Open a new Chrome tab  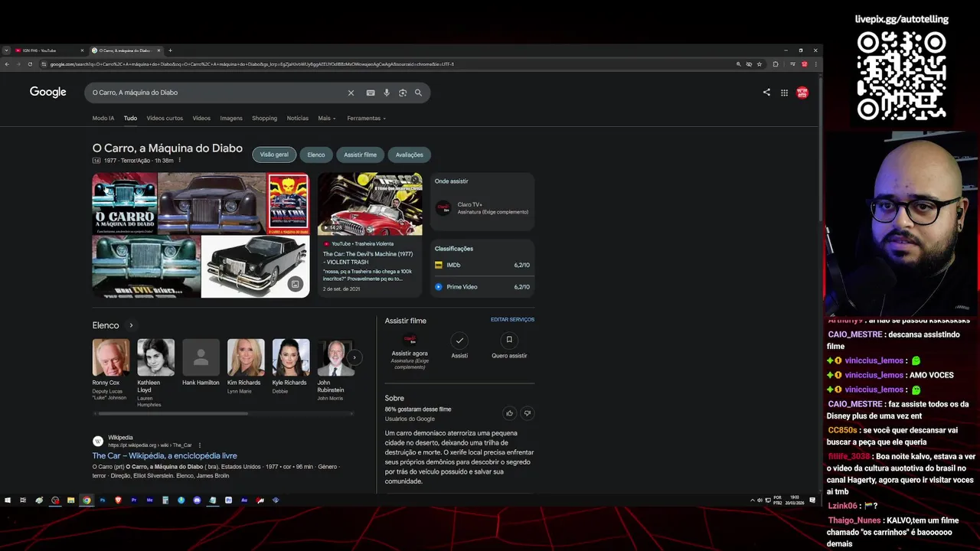[170, 51]
